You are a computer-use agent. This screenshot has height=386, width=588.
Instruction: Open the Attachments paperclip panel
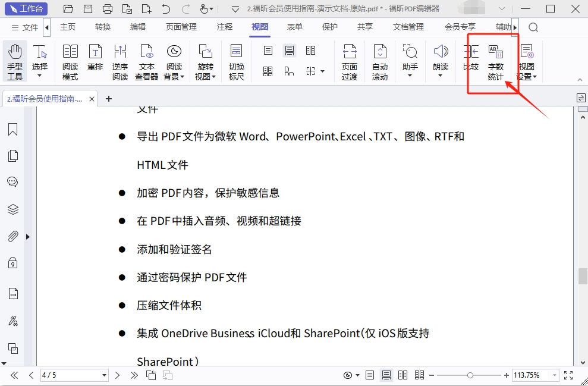[12, 236]
